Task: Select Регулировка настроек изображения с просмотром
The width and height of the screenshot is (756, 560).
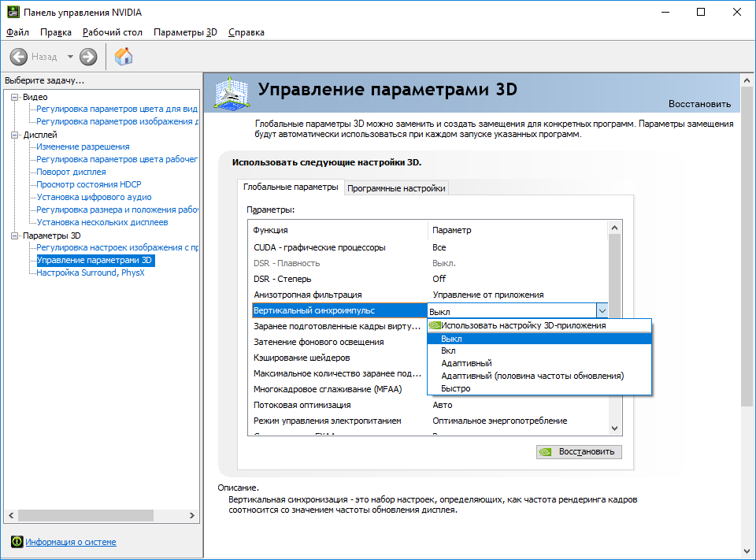Action: pos(117,247)
